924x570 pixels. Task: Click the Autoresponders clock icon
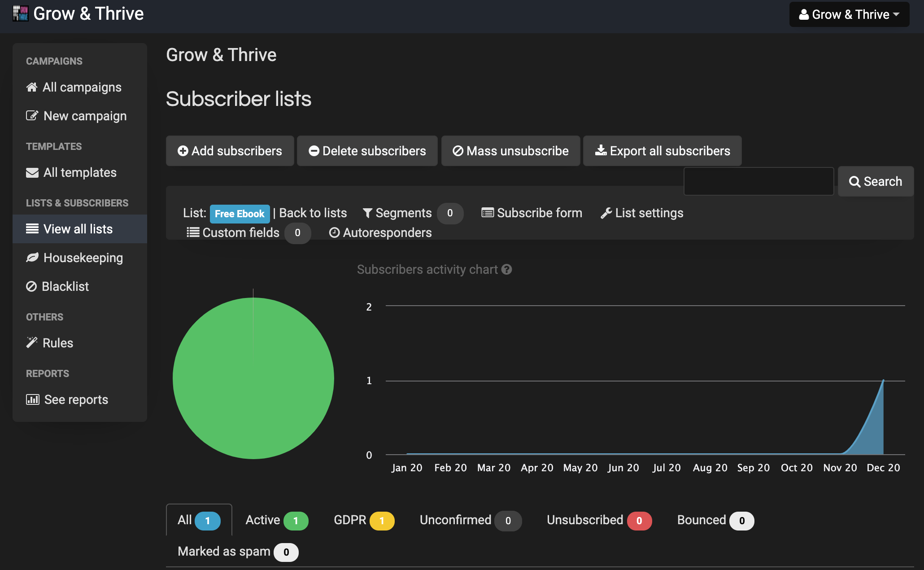point(334,232)
